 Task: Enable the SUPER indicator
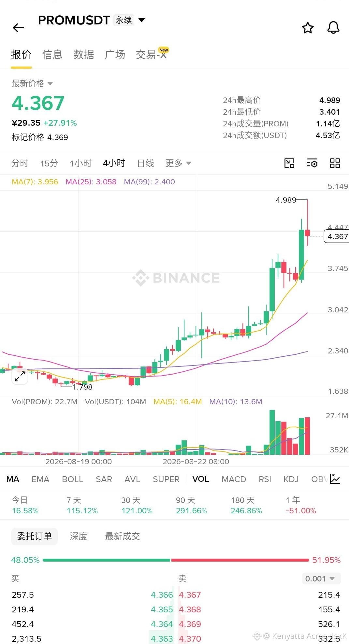tap(166, 479)
